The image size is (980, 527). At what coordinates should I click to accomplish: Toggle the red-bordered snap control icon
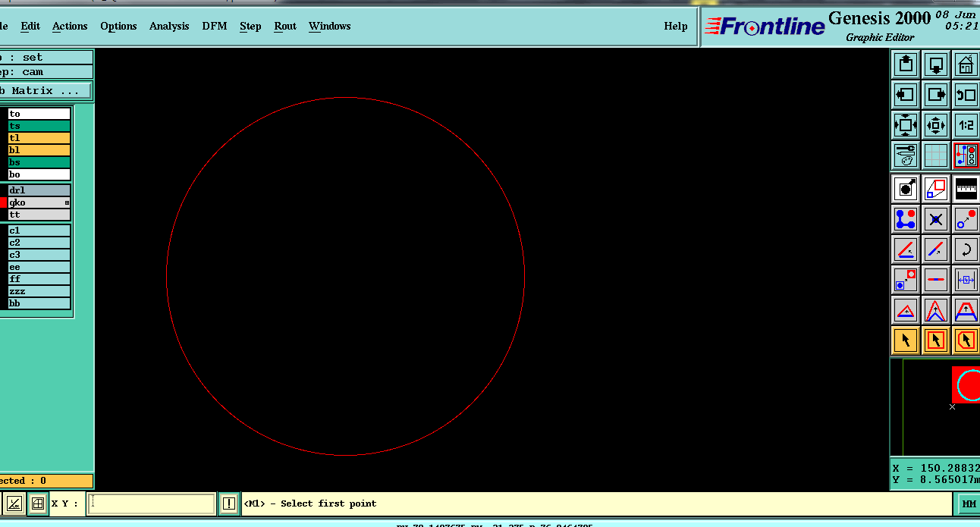click(966, 155)
